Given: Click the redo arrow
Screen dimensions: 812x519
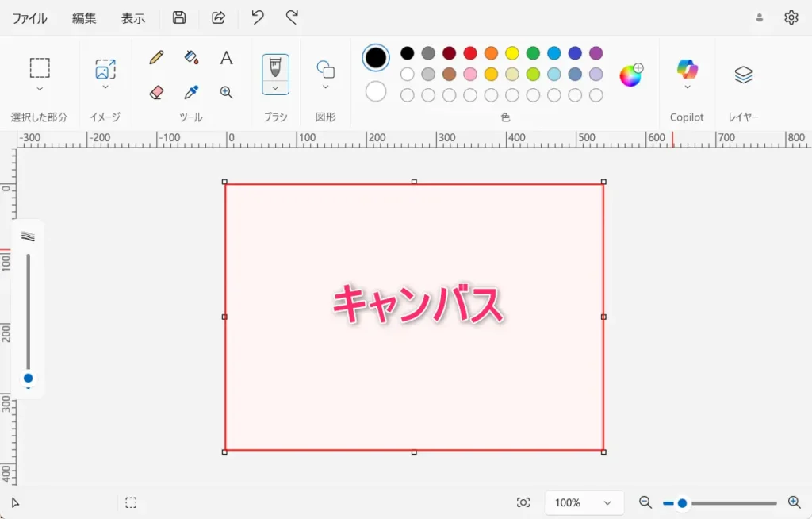Looking at the screenshot, I should click(x=292, y=17).
